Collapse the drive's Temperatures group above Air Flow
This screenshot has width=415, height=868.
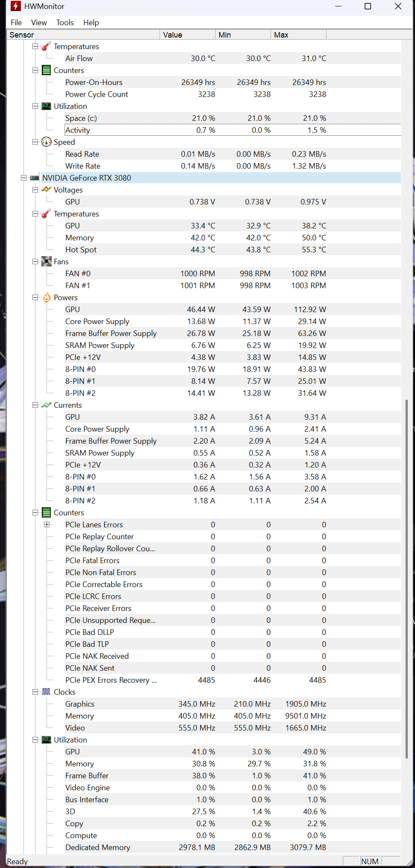[35, 47]
